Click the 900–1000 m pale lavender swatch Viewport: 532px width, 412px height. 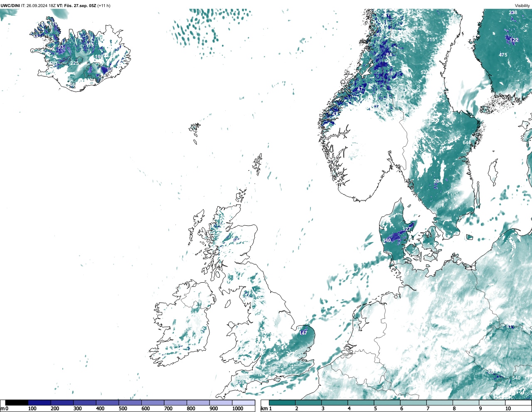(221, 402)
